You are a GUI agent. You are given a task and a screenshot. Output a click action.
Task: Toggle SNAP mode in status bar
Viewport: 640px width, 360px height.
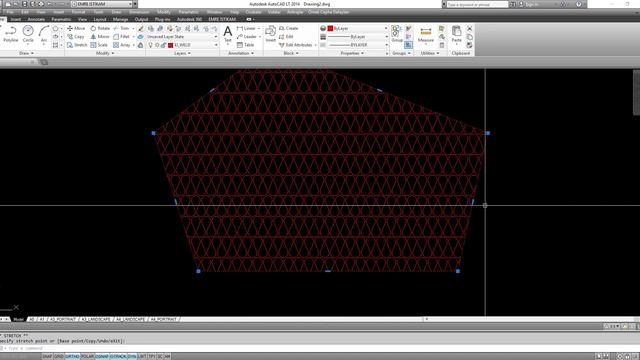pos(47,356)
